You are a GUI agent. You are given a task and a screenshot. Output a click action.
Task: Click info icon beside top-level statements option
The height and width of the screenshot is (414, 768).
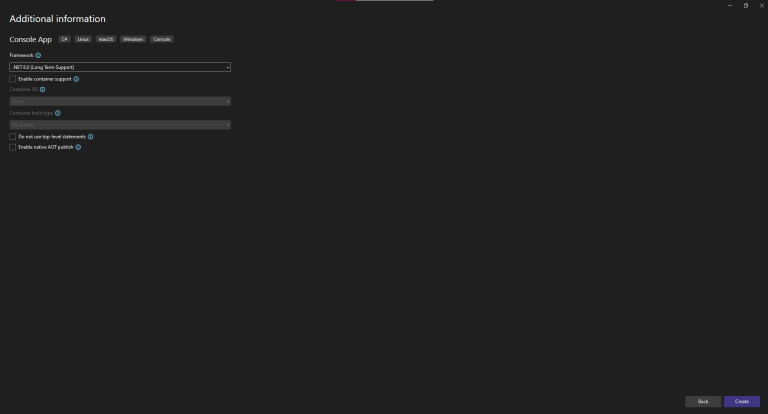pos(91,137)
